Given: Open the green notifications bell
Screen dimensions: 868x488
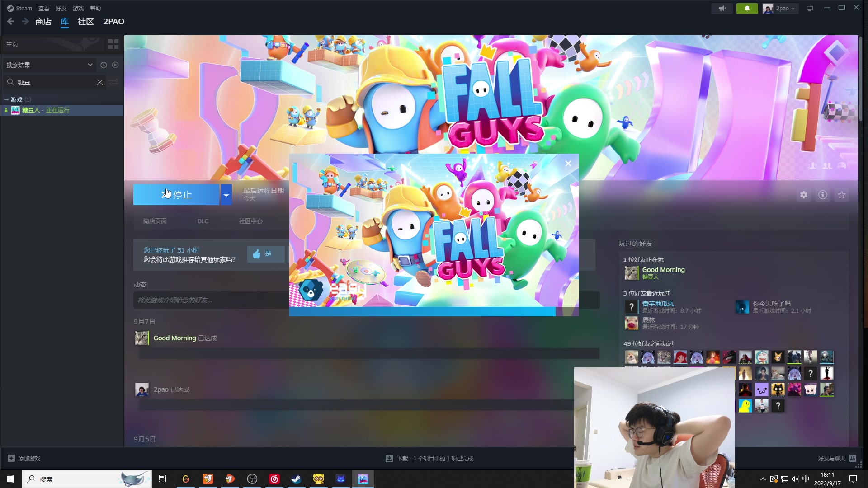Looking at the screenshot, I should pyautogui.click(x=747, y=9).
